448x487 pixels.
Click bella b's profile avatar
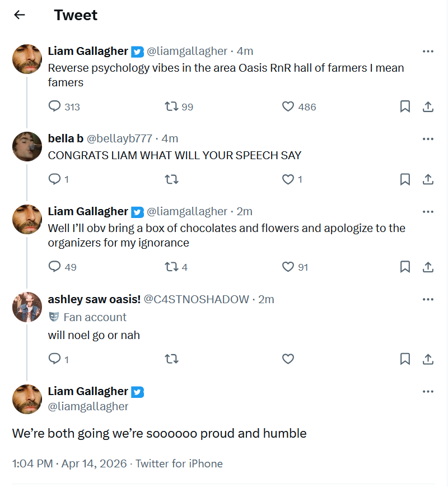[27, 147]
